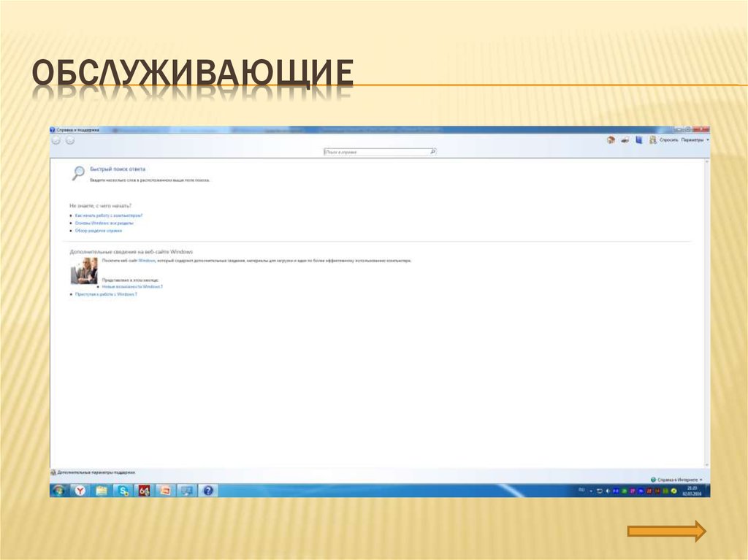The height and width of the screenshot is (560, 748).
Task: Open the Справка в Интернете dropdown
Action: (676, 480)
